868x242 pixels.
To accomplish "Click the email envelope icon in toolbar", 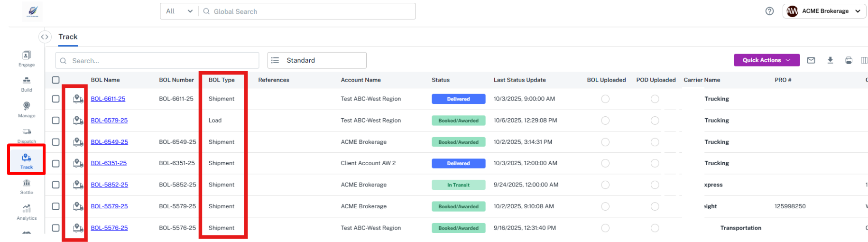I will point(811,60).
